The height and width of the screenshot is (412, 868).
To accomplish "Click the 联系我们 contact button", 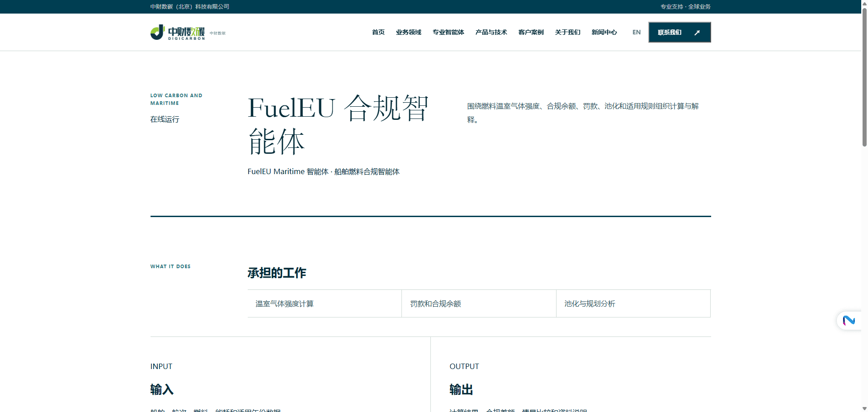I will pyautogui.click(x=679, y=32).
